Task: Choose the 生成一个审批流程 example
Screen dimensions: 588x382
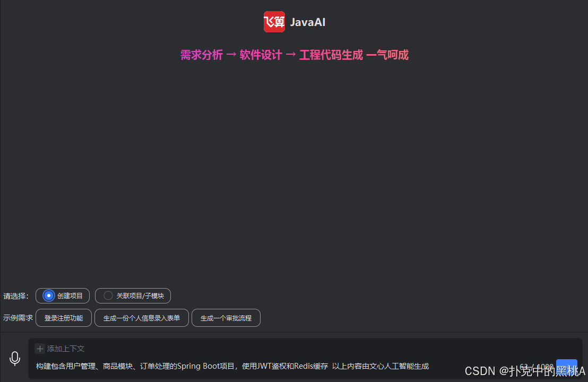Action: (226, 318)
